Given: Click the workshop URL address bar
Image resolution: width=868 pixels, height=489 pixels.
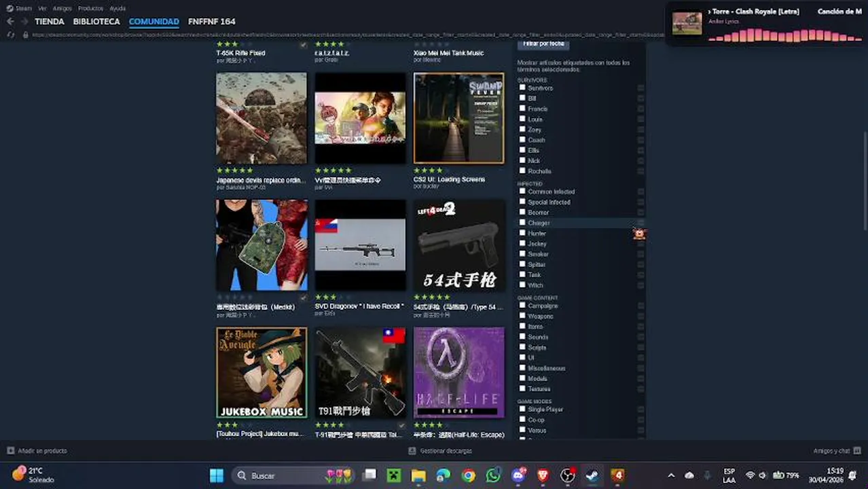Looking at the screenshot, I should pyautogui.click(x=348, y=35).
